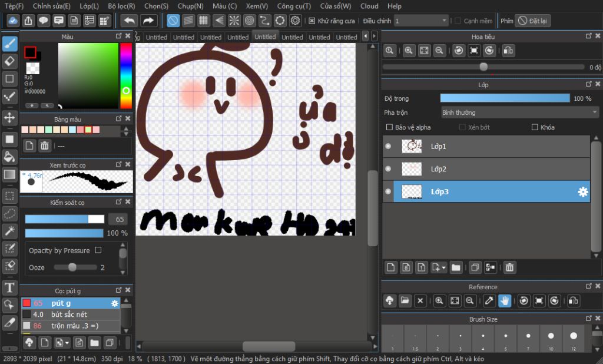Open Lớp3 layer settings gear
Viewport: 603px width, 364px height.
pos(582,191)
